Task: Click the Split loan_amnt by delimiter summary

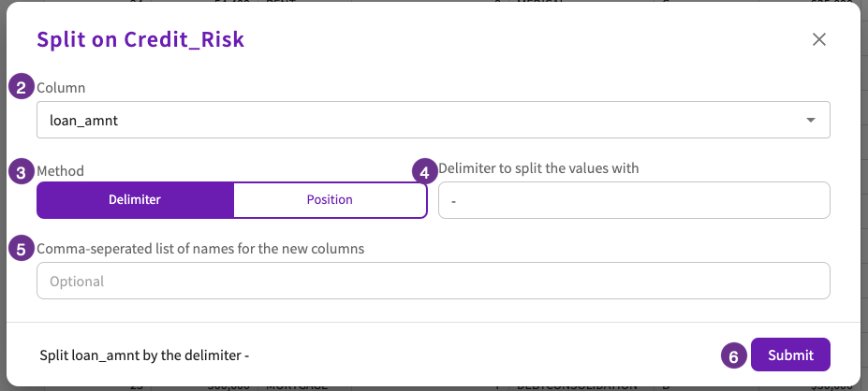Action: 144,355
